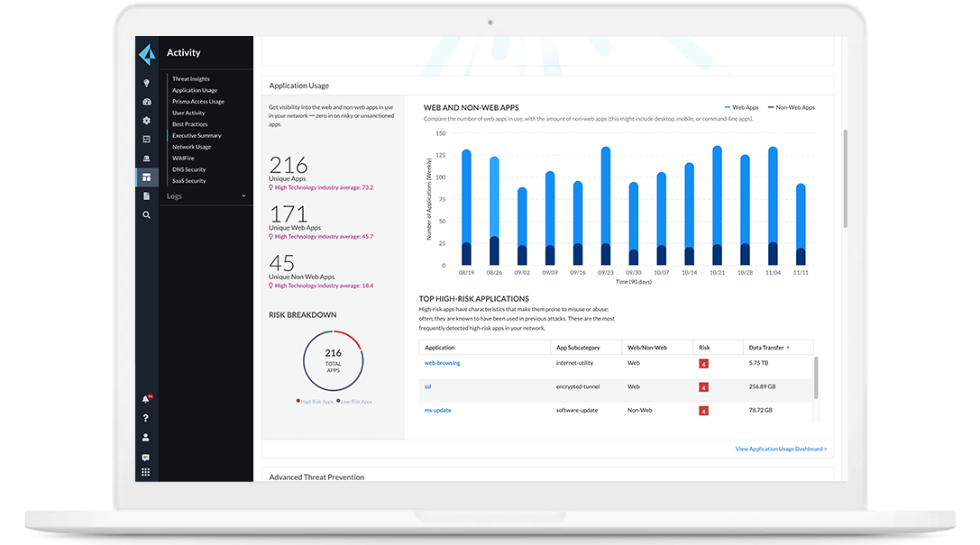The width and height of the screenshot is (980, 545).
Task: Click View Application Usage Dashboard link
Action: pyautogui.click(x=781, y=449)
